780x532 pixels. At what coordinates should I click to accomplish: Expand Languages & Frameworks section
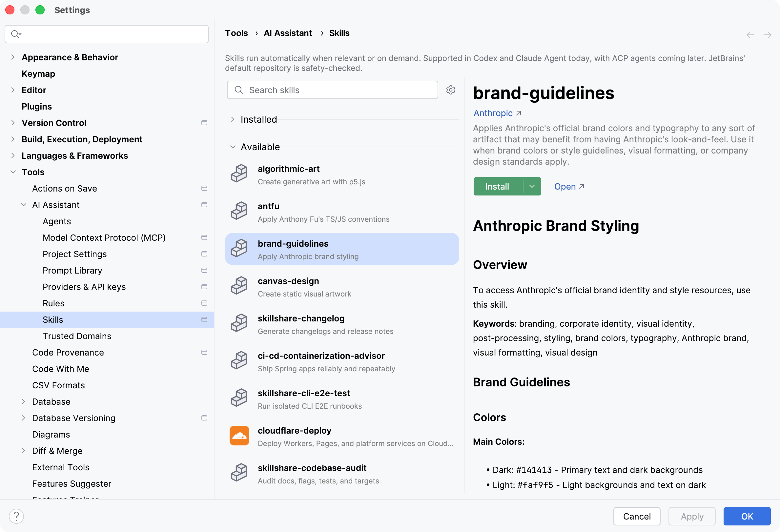13,155
